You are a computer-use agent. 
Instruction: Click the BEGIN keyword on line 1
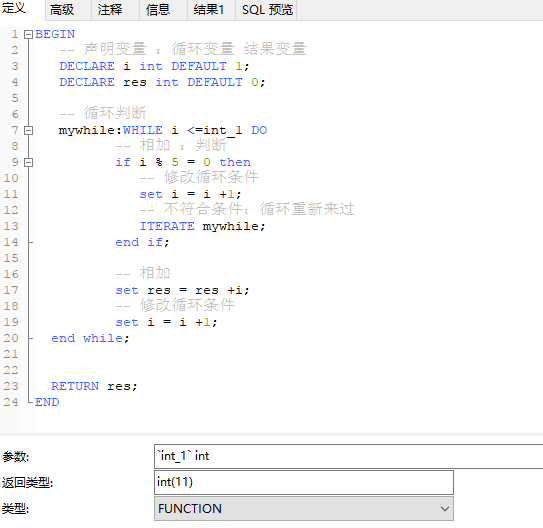[x=55, y=34]
